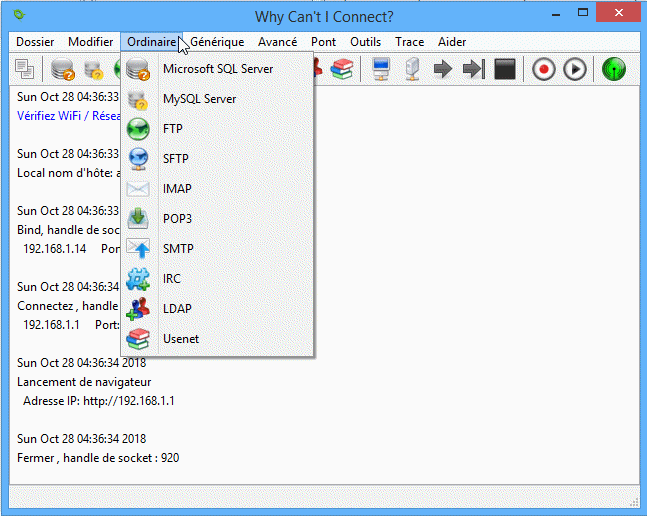Viewport: 647px width, 516px height.
Task: Open the Avancé menu
Action: 277,42
